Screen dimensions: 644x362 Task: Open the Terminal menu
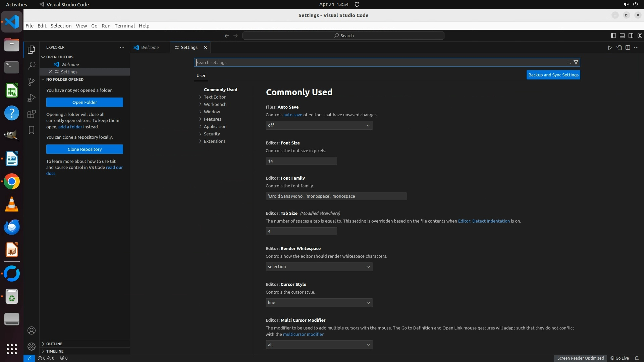click(124, 26)
